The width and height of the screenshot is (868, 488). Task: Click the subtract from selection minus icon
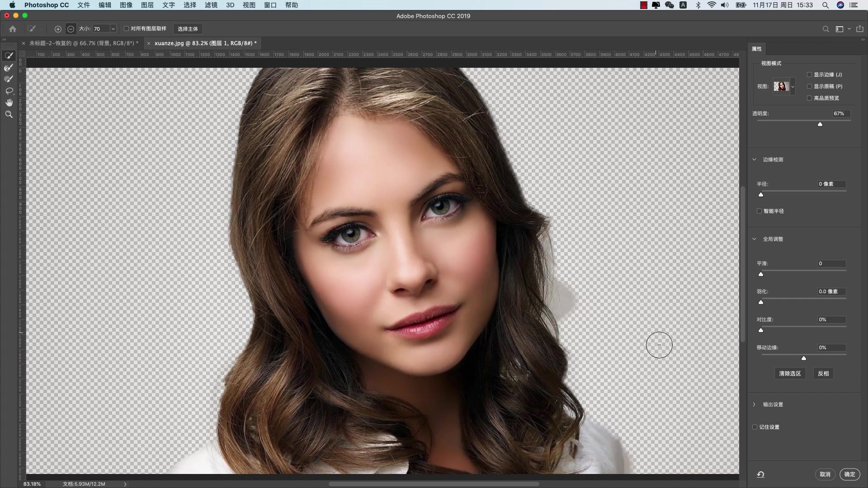click(71, 29)
